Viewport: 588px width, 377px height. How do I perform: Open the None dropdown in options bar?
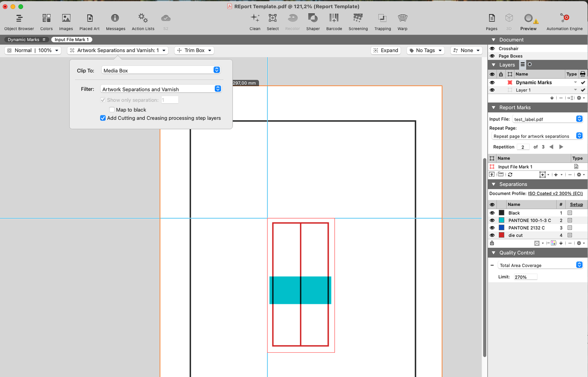pos(466,51)
